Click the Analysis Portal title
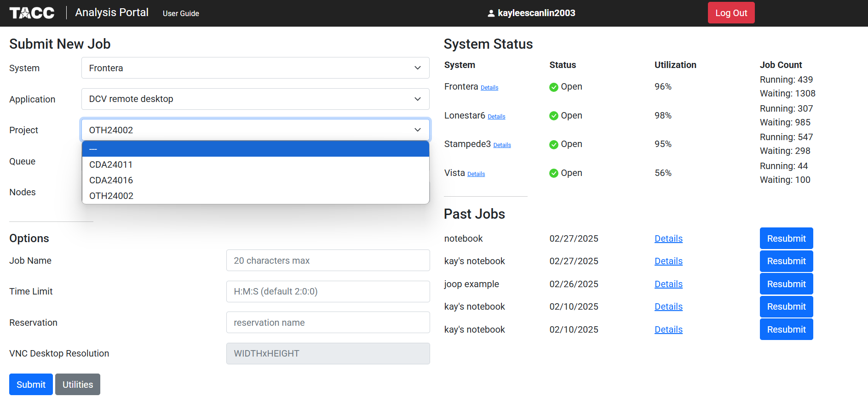Screen dimensions: 868x408 (112, 12)
